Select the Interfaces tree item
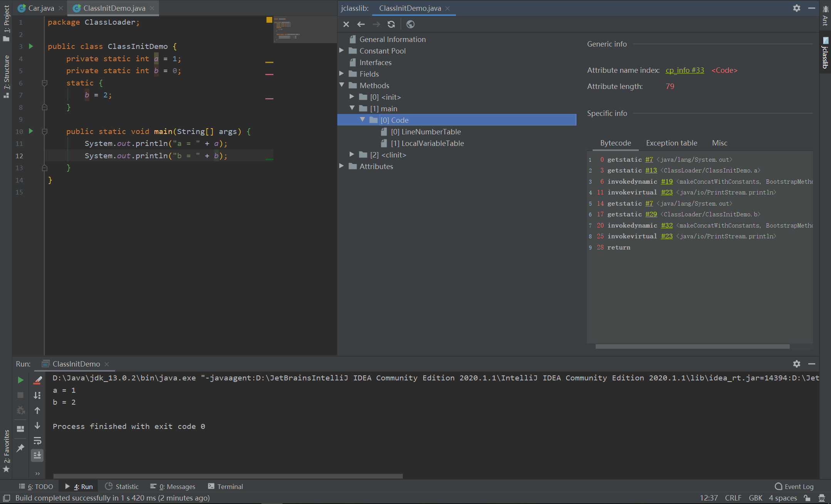 pos(375,62)
